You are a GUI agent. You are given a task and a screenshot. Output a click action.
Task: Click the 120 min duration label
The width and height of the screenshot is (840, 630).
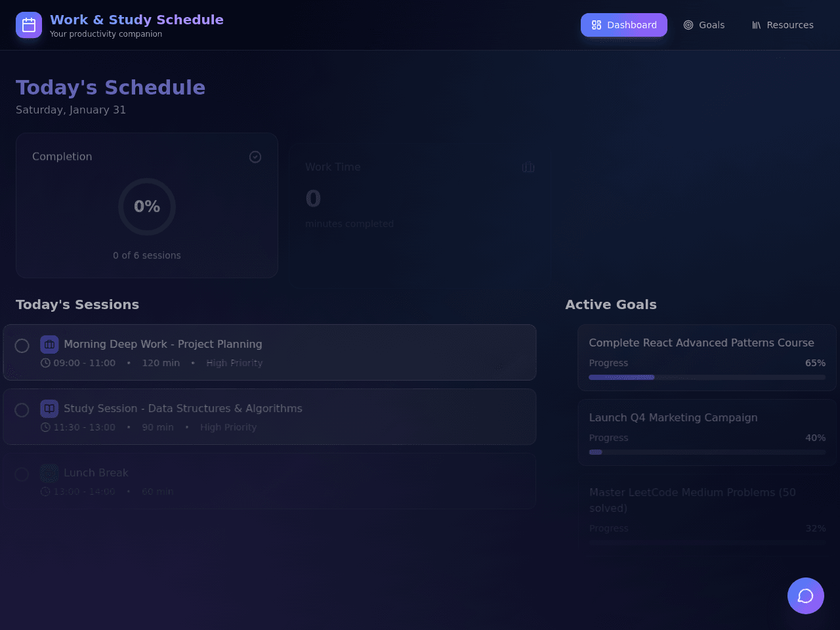161,363
